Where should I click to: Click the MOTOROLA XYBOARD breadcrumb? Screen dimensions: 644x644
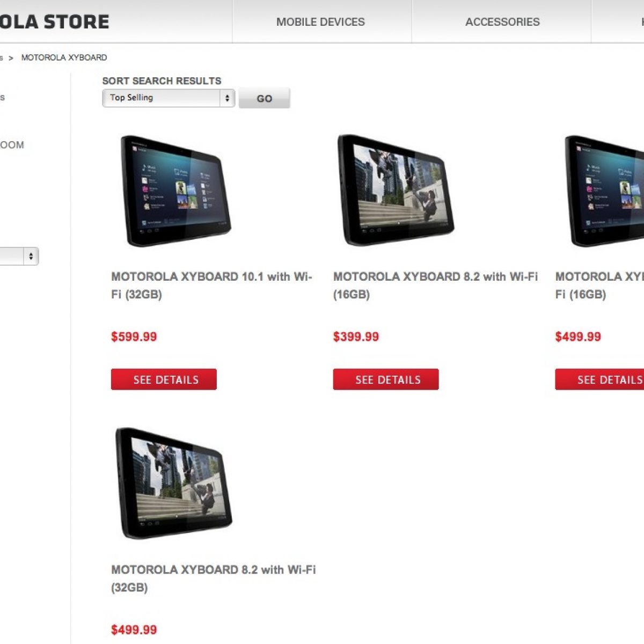click(x=64, y=57)
